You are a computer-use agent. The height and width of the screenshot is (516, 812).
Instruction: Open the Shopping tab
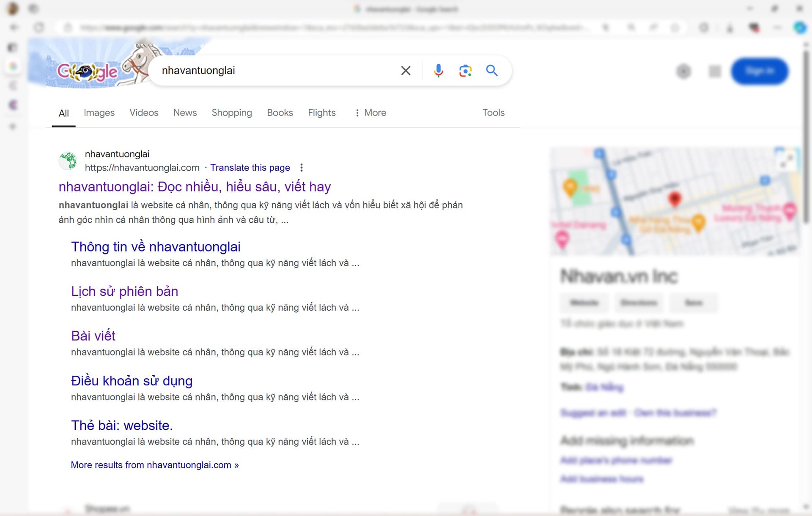pos(232,113)
